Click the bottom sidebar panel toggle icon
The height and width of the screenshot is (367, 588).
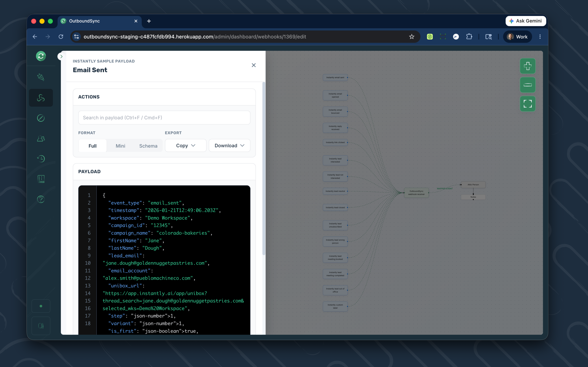click(41, 326)
